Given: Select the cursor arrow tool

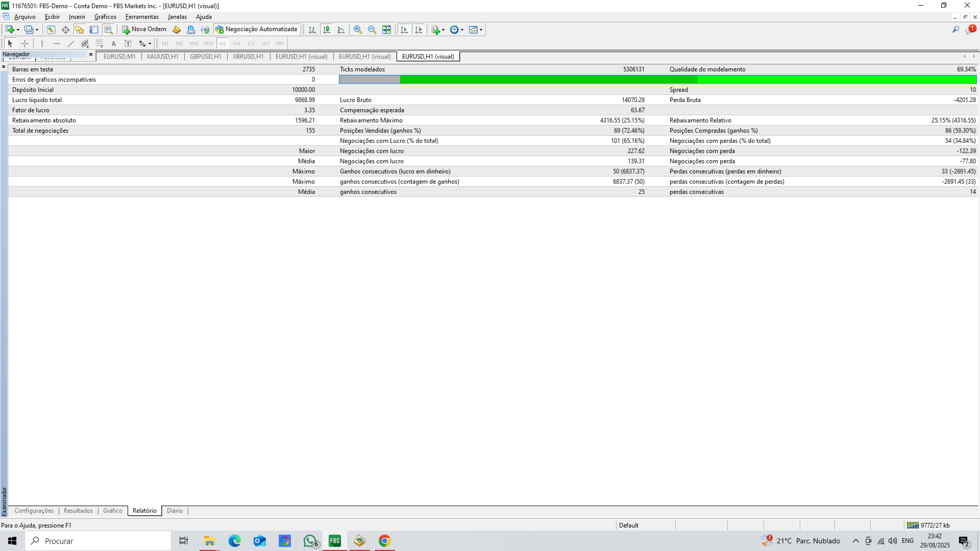Looking at the screenshot, I should (x=10, y=43).
